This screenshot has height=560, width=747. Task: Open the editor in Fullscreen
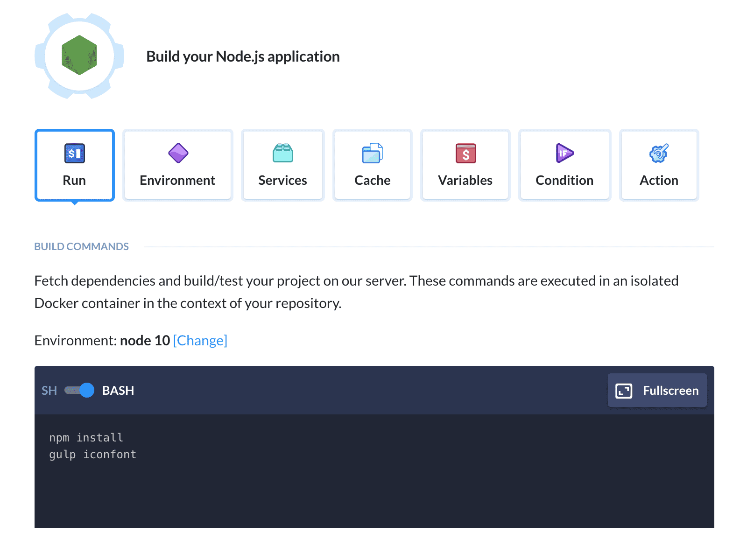657,390
